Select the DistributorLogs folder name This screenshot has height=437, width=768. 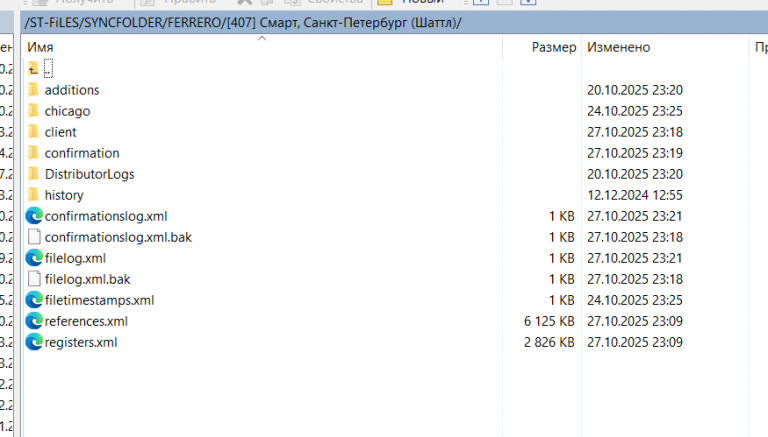(90, 174)
